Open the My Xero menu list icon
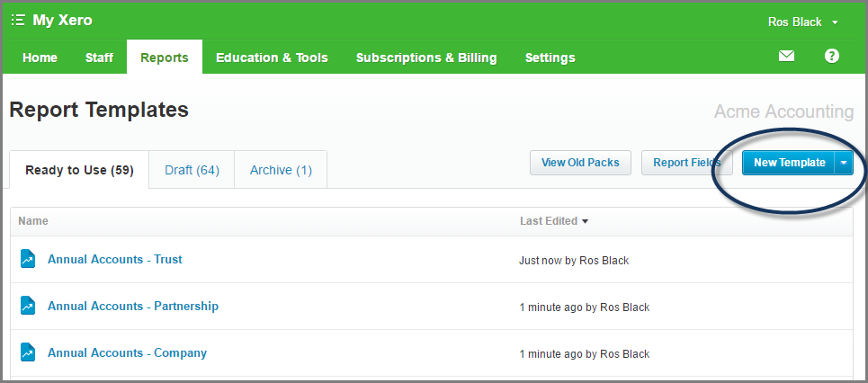 (18, 21)
